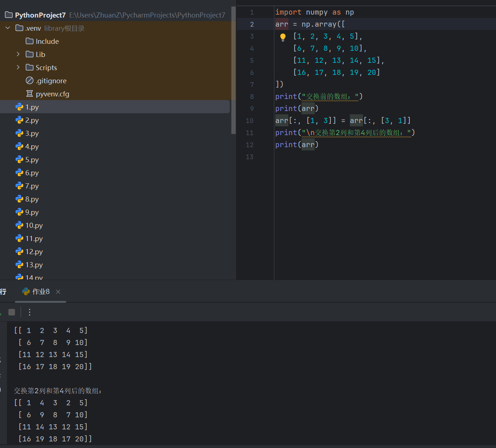The image size is (496, 448).
Task: Open 10.py from the project tree
Action: tap(34, 225)
